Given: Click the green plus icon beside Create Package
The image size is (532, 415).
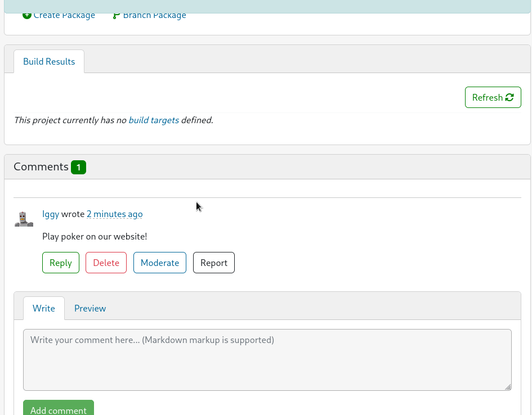Looking at the screenshot, I should [x=26, y=16].
